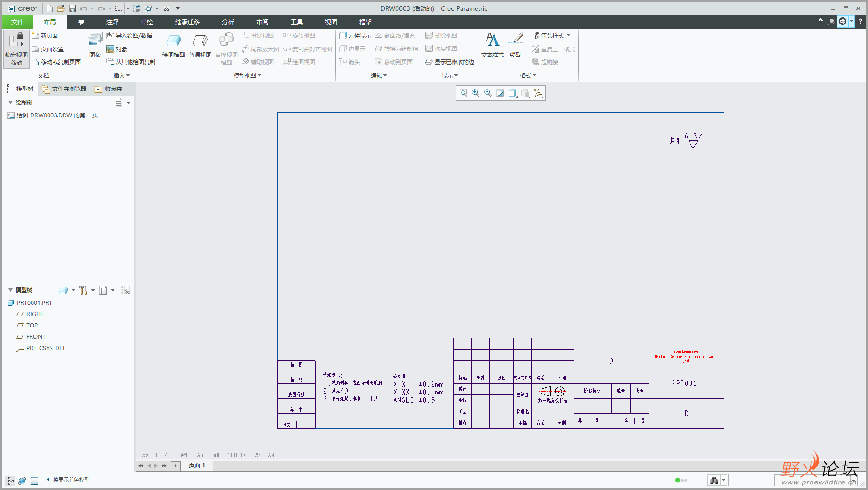Image resolution: width=868 pixels, height=490 pixels.
Task: Open the 模型视图 group dropdown
Action: pos(247,75)
